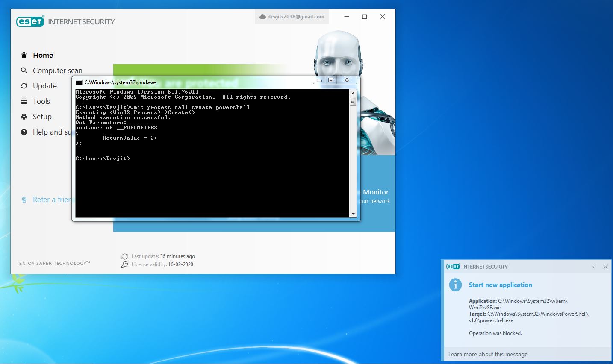Maximize the cmd.exe window
613x364 pixels.
click(x=331, y=80)
